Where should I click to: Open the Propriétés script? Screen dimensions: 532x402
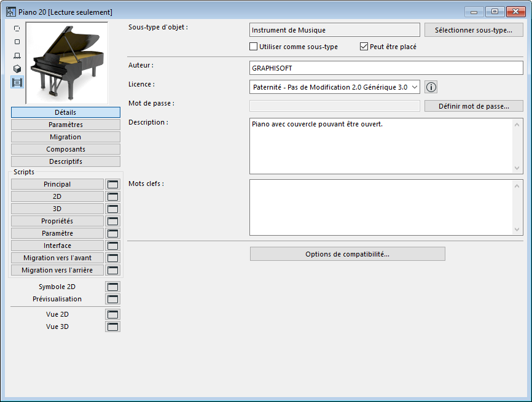tap(57, 221)
